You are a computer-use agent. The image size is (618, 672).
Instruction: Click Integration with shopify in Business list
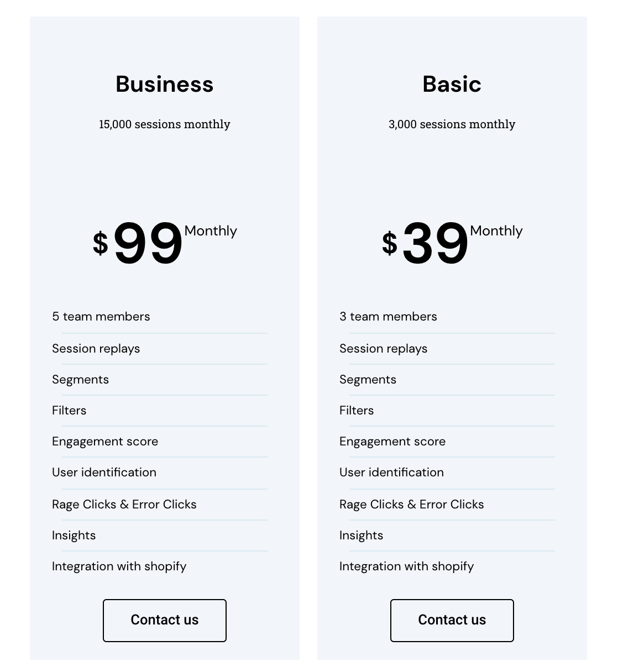(119, 566)
